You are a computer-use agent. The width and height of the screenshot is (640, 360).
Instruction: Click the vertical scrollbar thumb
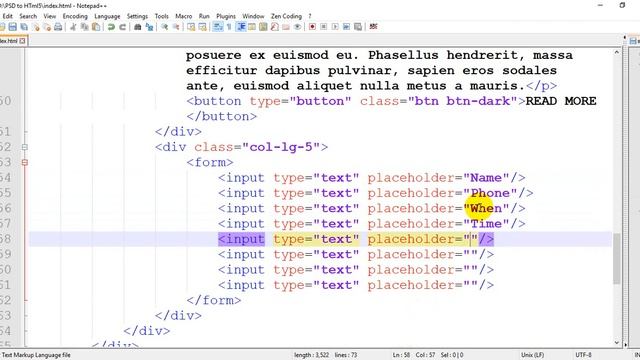pyautogui.click(x=616, y=258)
